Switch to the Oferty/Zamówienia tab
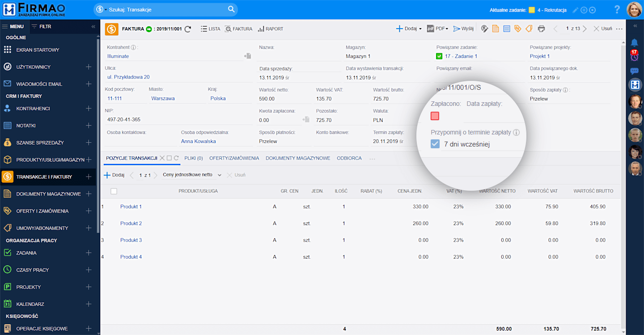 (x=234, y=158)
